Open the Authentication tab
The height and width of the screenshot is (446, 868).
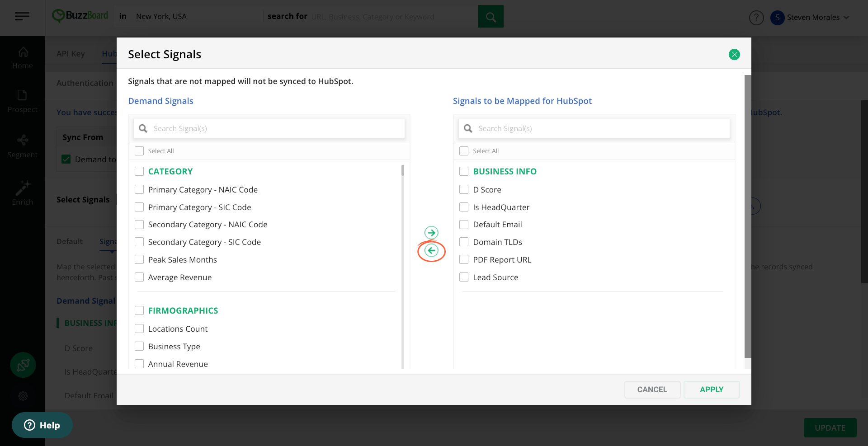click(85, 83)
